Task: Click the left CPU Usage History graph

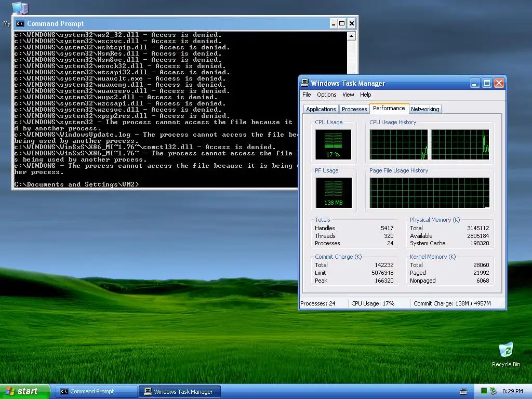Action: click(x=398, y=144)
